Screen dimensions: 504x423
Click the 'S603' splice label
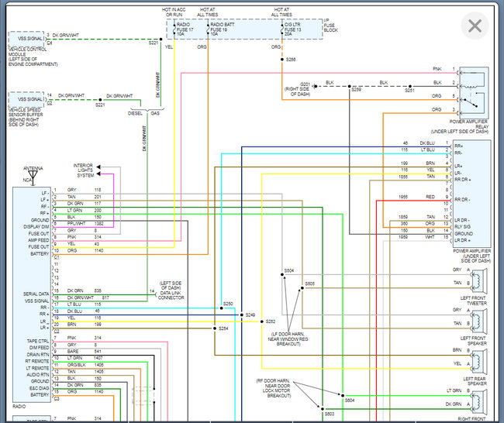click(330, 414)
